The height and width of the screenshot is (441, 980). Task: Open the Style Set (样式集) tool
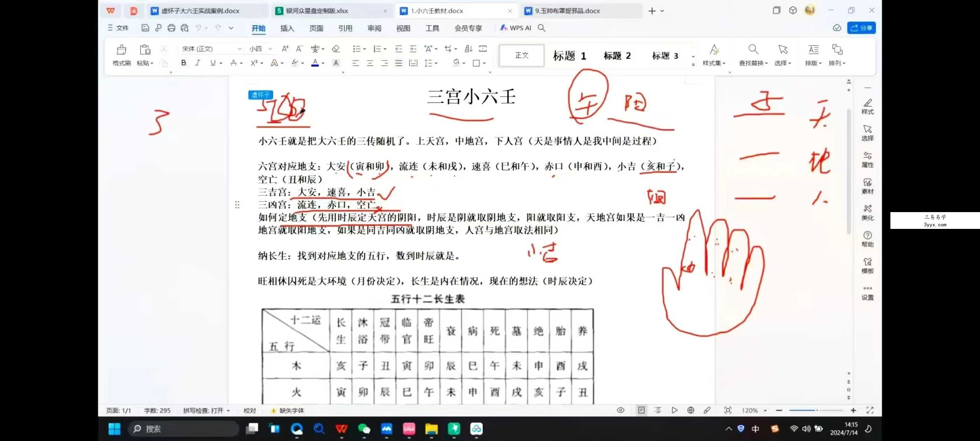(714, 55)
